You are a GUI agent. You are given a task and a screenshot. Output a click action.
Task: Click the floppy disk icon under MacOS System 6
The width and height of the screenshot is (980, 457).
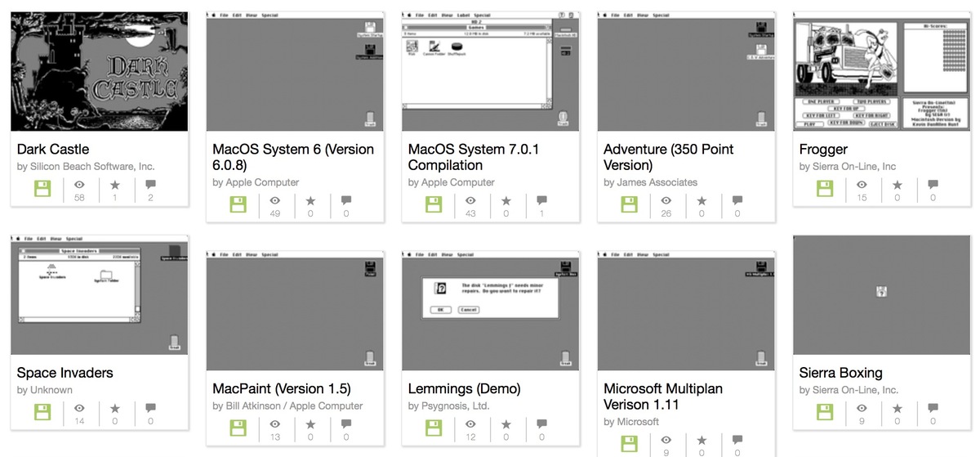click(x=238, y=204)
